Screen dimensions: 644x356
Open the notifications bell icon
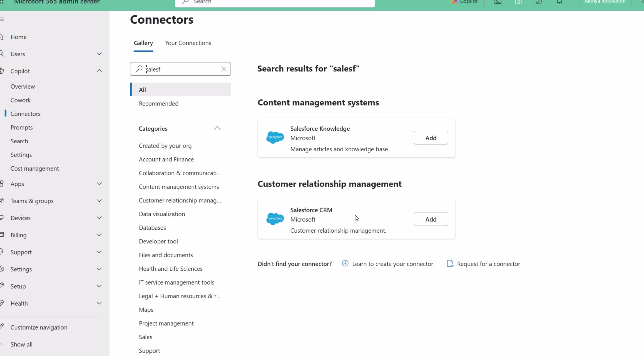559,2
